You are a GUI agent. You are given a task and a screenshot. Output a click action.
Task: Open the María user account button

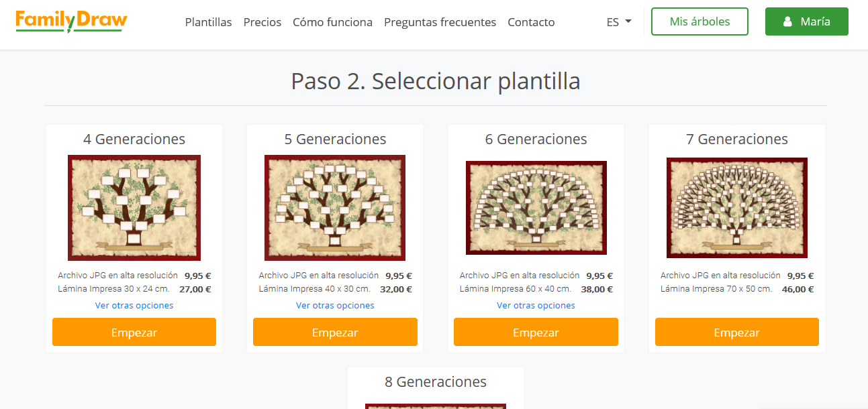coord(806,21)
